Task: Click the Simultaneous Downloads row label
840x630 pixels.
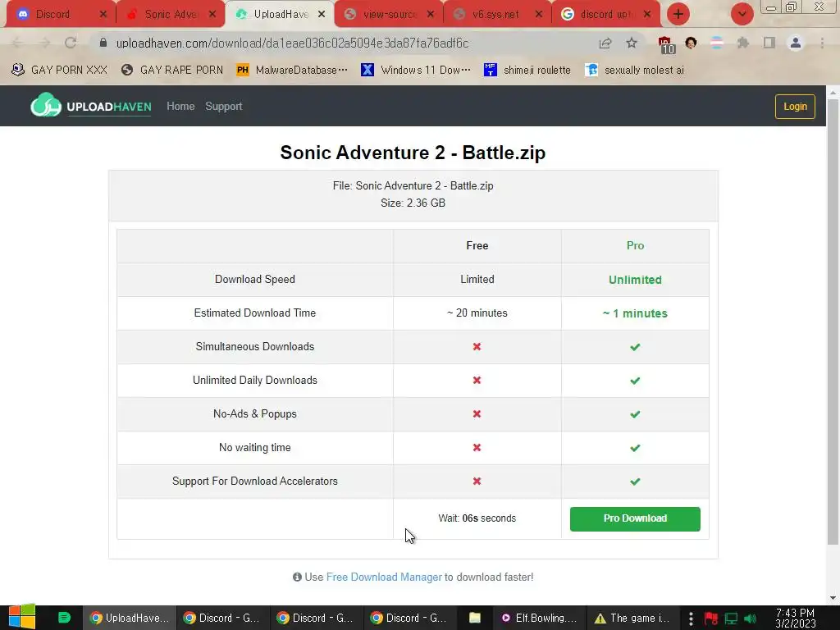Action: (x=255, y=347)
